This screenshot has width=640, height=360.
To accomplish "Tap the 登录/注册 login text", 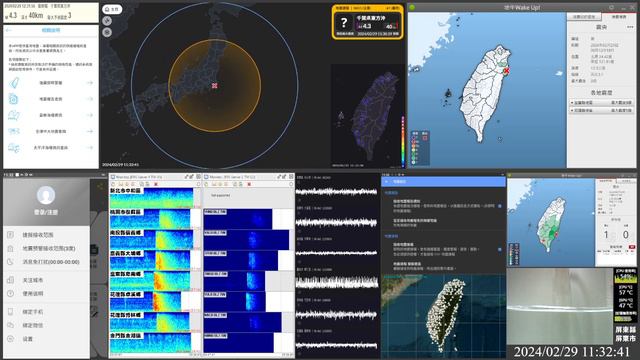I will coord(46,212).
